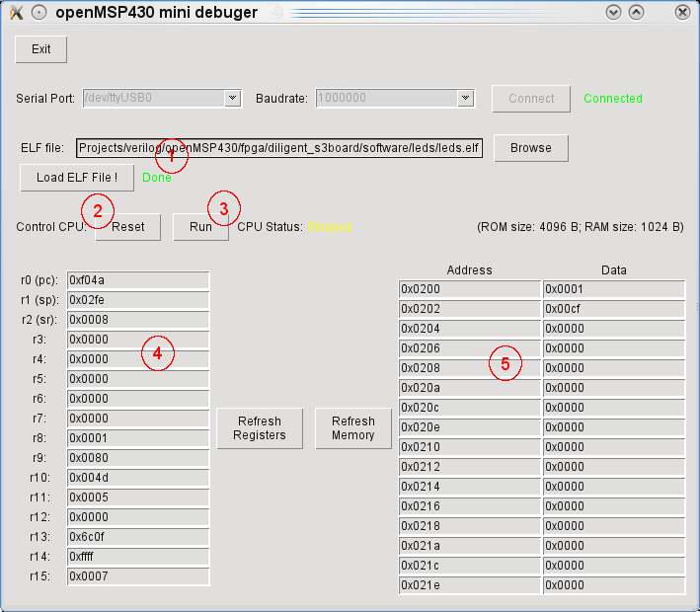Open the Serial Port dropdown
This screenshot has height=612, width=700.
click(x=232, y=99)
